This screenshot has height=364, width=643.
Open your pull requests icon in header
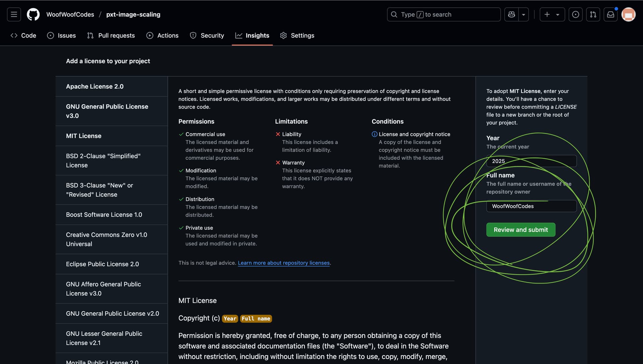[593, 14]
